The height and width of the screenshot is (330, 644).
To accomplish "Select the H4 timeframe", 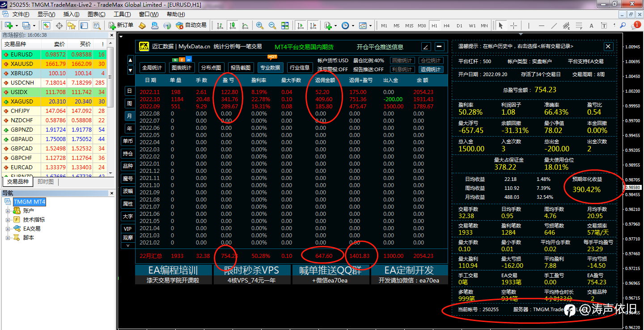I will point(446,26).
